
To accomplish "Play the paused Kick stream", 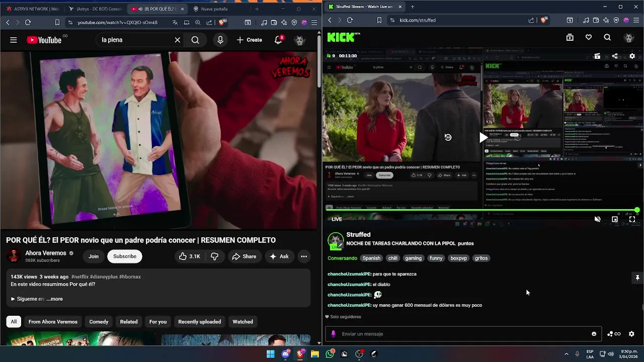I will pyautogui.click(x=483, y=137).
